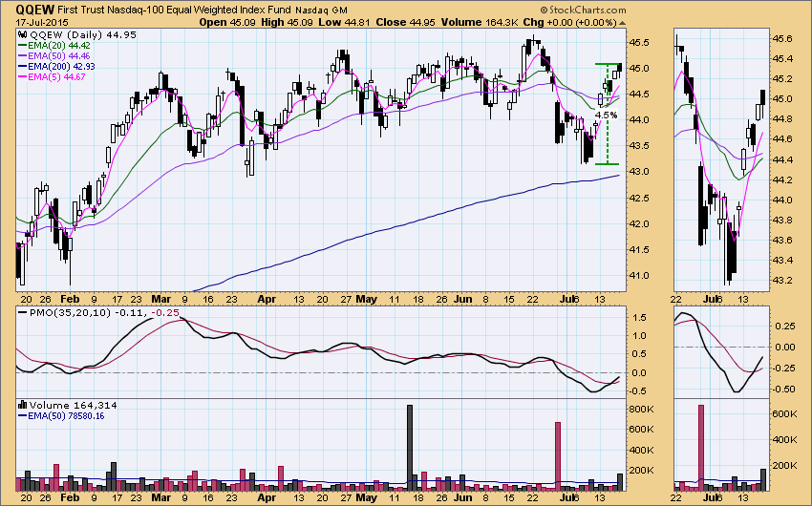Viewport: 812px width, 506px height.
Task: Click the EMA(5) 44.67 legend entry
Action: tap(56, 77)
